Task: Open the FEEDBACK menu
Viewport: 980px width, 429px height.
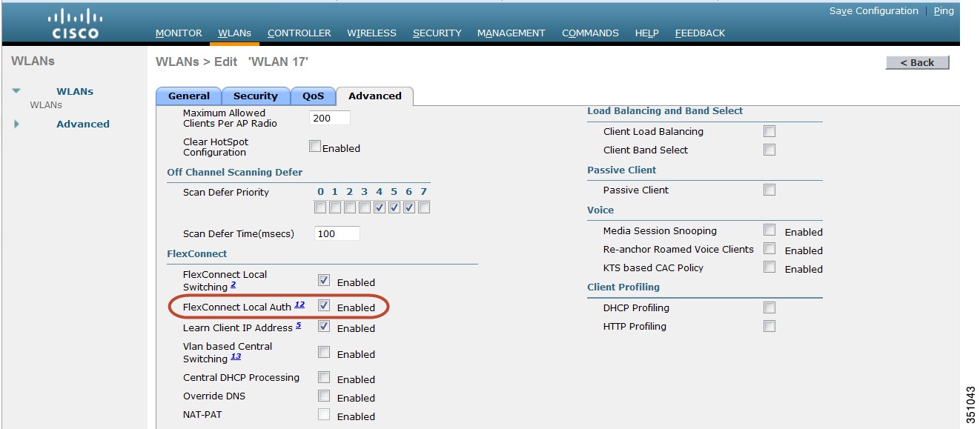Action: (x=700, y=33)
